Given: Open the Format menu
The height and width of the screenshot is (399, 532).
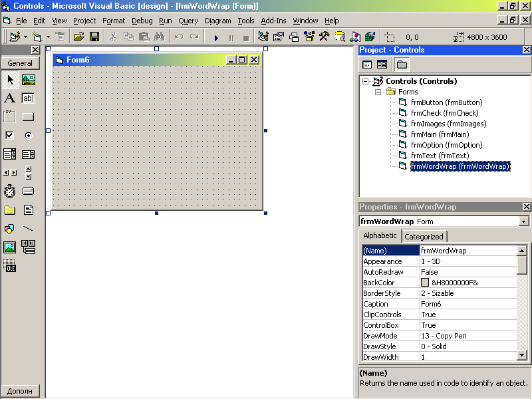Looking at the screenshot, I should (114, 21).
